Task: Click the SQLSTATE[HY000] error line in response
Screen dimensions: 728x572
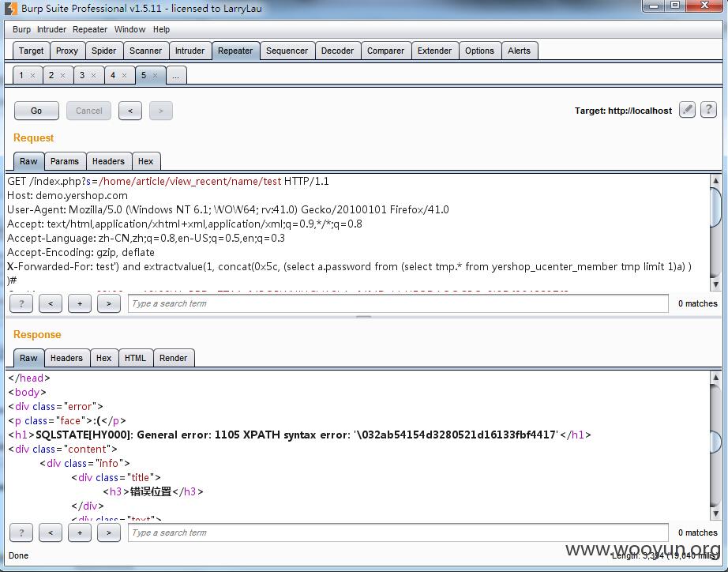Action: [299, 435]
